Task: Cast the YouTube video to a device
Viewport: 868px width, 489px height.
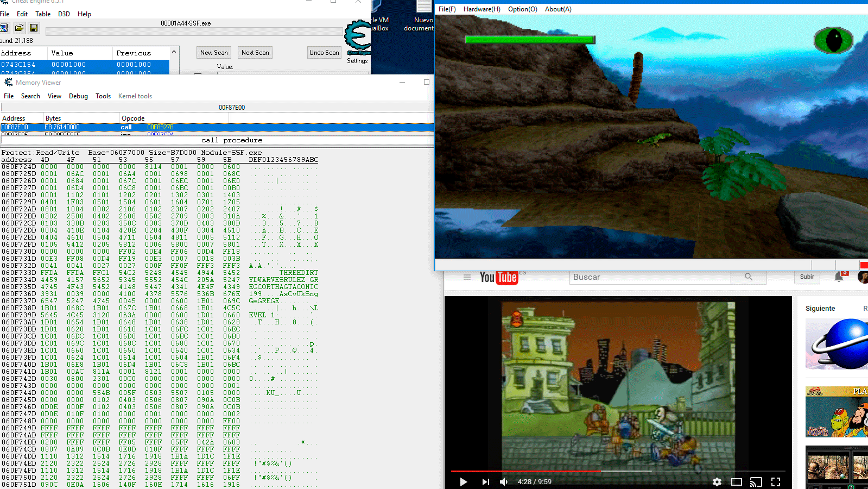Action: [x=756, y=482]
